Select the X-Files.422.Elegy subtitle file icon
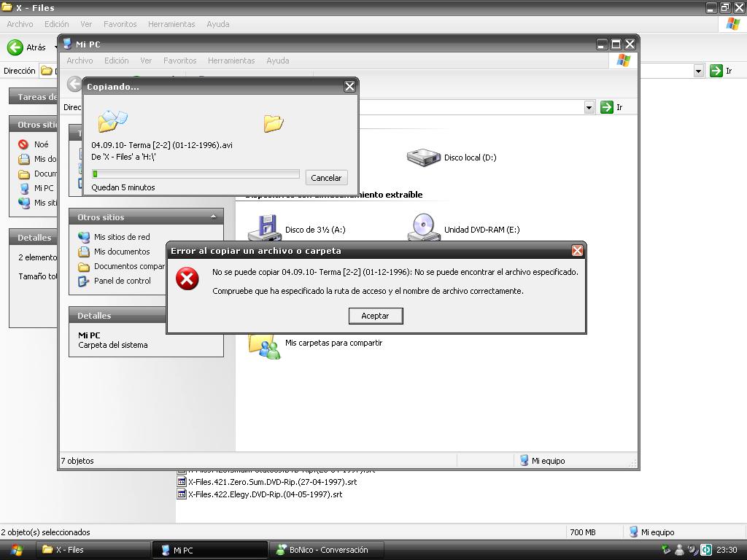747x560 pixels. [181, 494]
